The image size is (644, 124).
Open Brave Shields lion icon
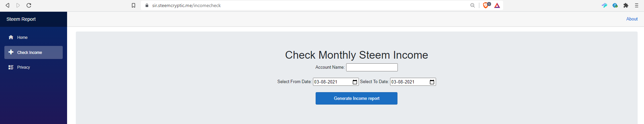point(486,5)
